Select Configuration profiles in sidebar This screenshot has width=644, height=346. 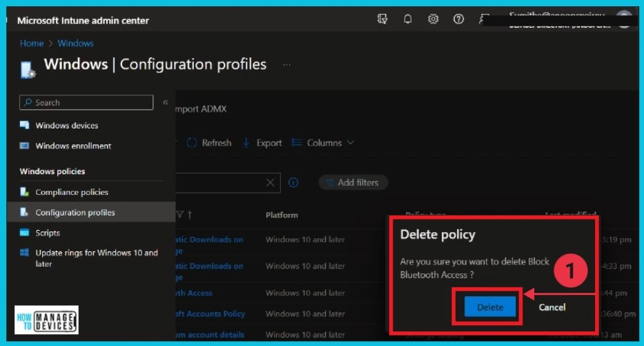[91, 213]
